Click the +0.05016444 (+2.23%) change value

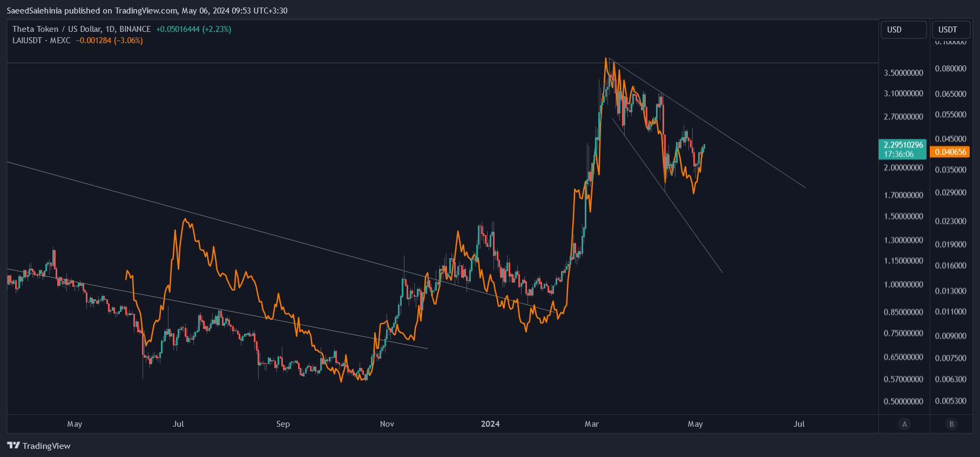(193, 29)
